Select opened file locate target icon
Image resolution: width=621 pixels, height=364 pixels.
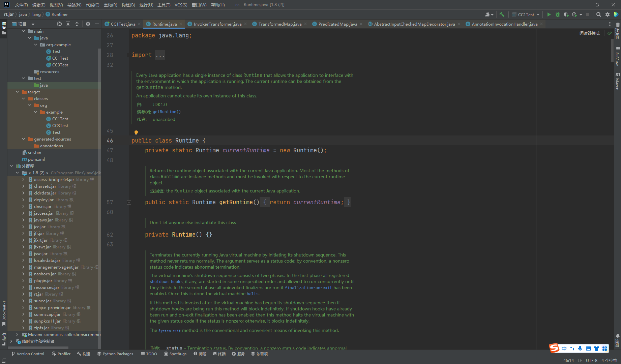pyautogui.click(x=59, y=24)
